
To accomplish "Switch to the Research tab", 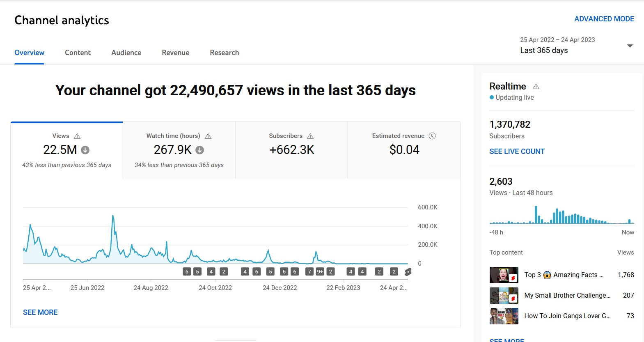I will click(x=225, y=53).
